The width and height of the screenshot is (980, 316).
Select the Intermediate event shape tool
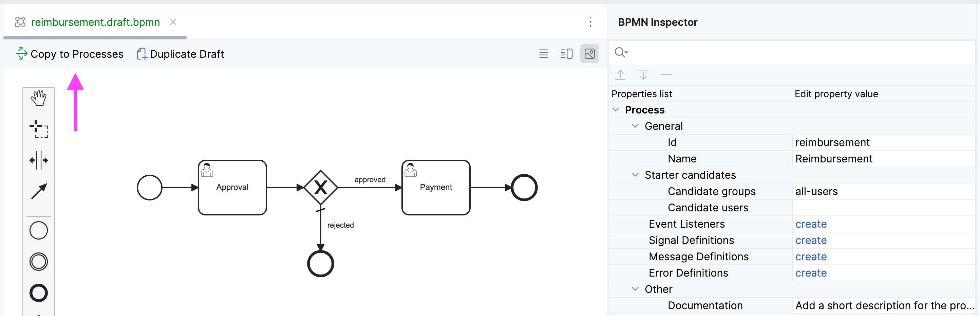[38, 261]
